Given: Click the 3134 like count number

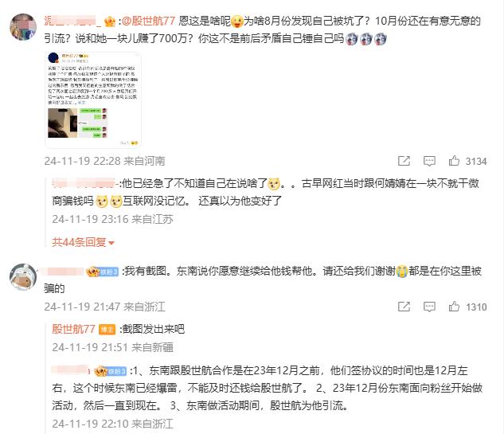Looking at the screenshot, I should click(476, 161).
